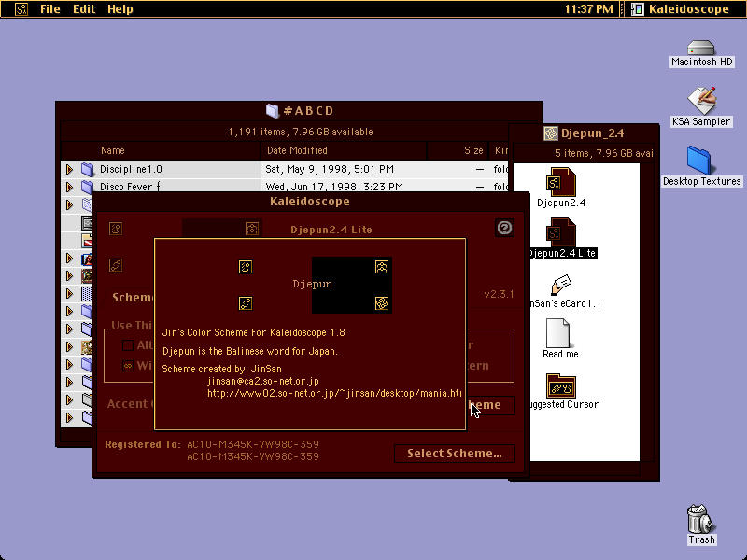Click the Select Scheme... button
Screen dimensions: 747x560
click(455, 454)
